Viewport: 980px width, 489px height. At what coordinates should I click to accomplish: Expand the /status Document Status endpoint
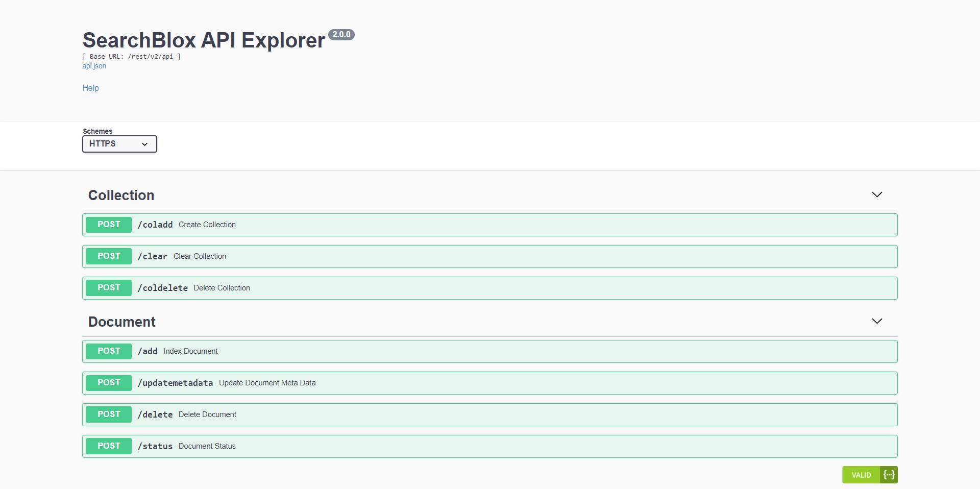[x=490, y=446]
